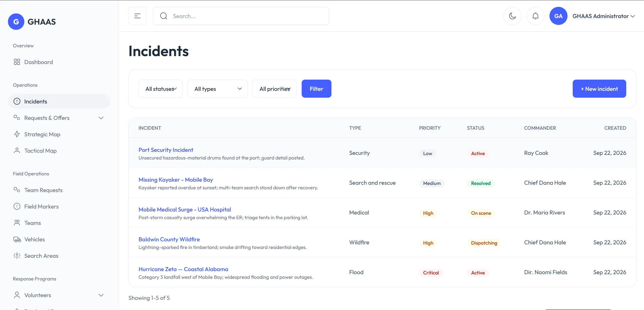The width and height of the screenshot is (644, 310).
Task: Open notifications bell icon
Action: click(x=536, y=16)
